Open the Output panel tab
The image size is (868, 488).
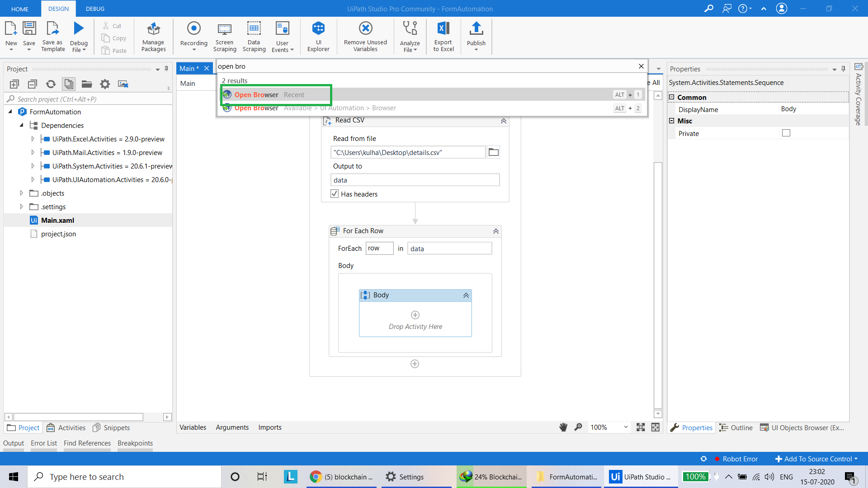(x=14, y=443)
